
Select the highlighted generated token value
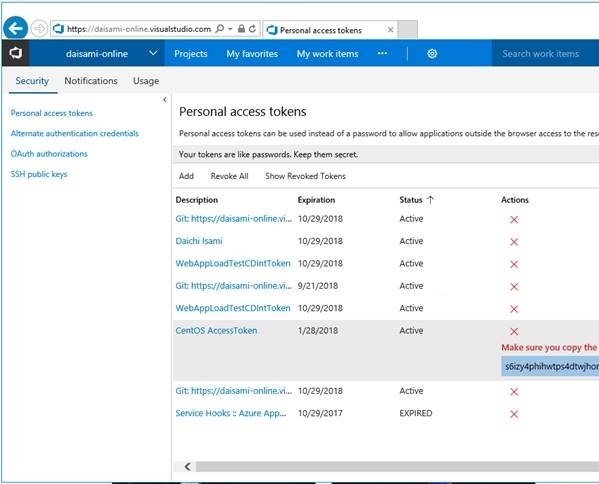tap(550, 366)
